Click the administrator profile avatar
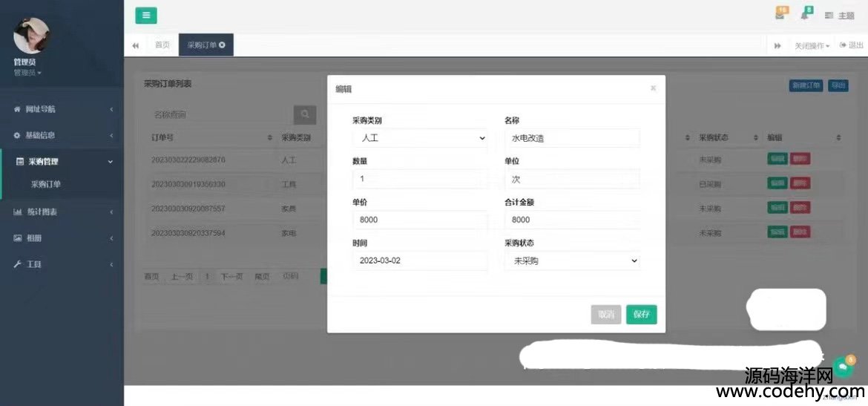Screen dimensions: 868x406 click(x=31, y=35)
